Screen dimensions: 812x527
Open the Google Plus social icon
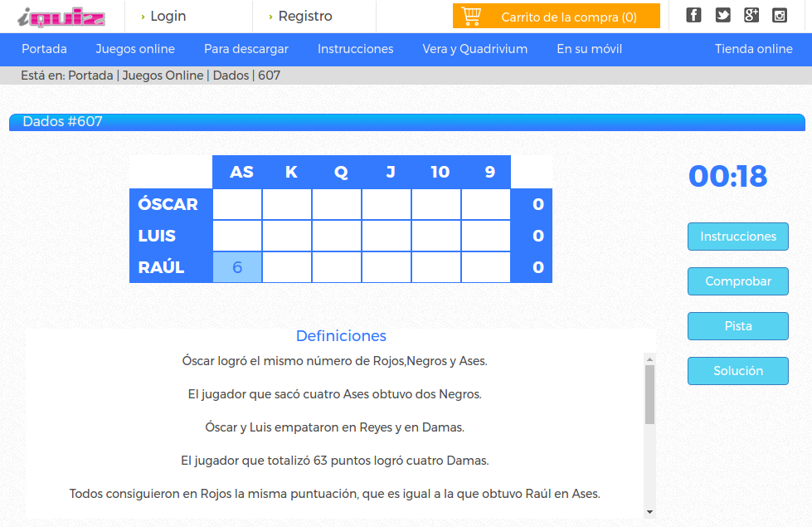pyautogui.click(x=751, y=15)
